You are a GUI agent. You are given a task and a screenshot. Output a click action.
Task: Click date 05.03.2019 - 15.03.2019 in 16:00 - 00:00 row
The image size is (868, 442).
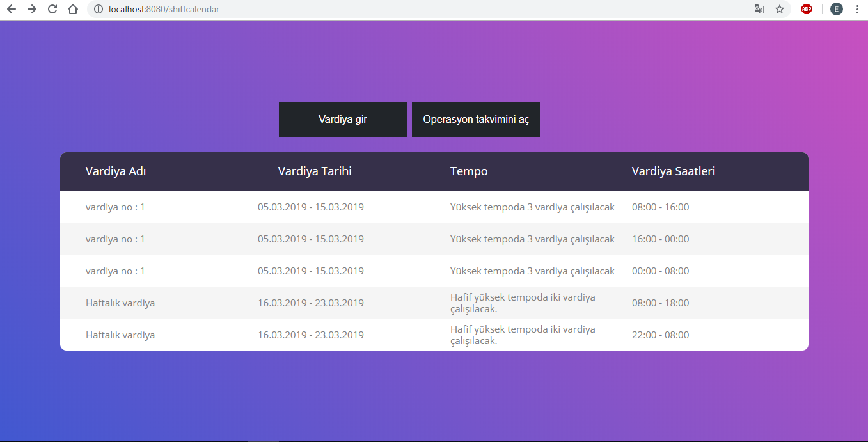311,239
